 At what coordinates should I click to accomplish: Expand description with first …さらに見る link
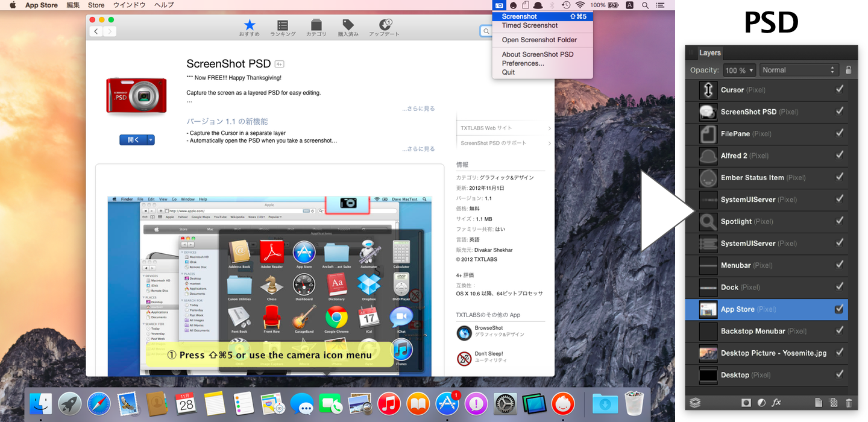(418, 109)
